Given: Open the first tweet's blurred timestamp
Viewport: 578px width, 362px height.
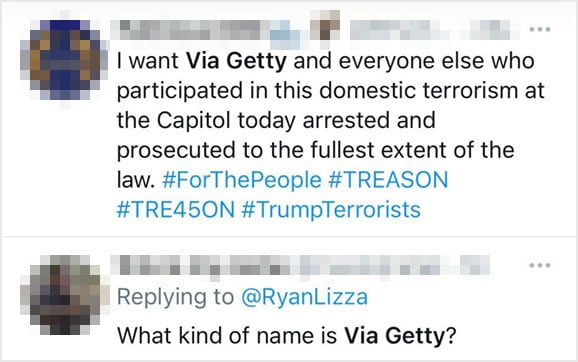Looking at the screenshot, I should (x=490, y=29).
